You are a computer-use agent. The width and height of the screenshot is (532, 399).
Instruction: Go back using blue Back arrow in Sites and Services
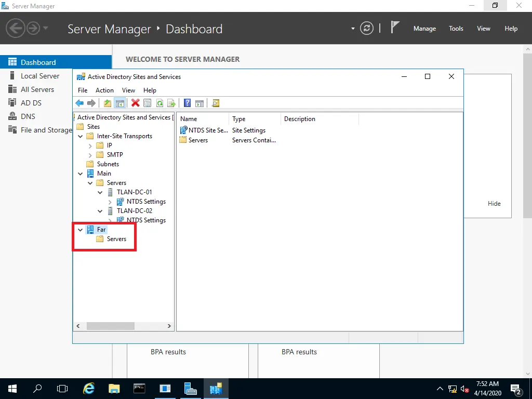(x=79, y=103)
